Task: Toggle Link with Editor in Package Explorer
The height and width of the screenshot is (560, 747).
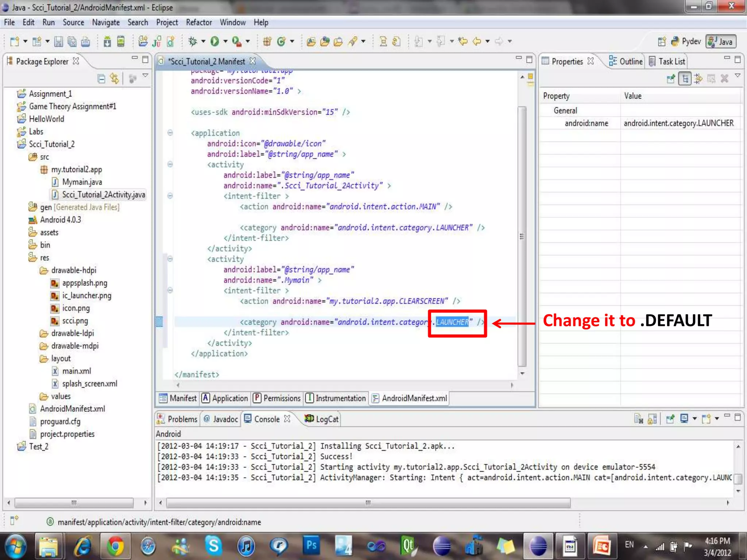Action: [x=115, y=78]
